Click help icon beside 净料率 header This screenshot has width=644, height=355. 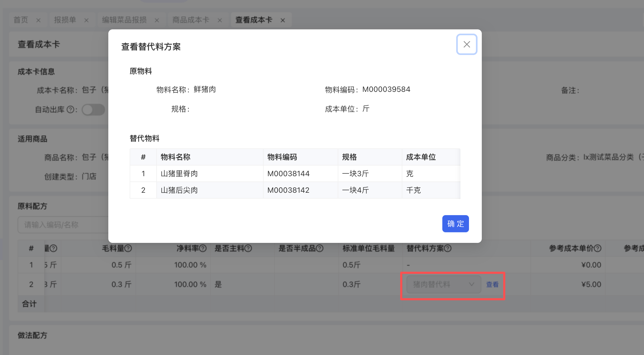[x=203, y=248]
